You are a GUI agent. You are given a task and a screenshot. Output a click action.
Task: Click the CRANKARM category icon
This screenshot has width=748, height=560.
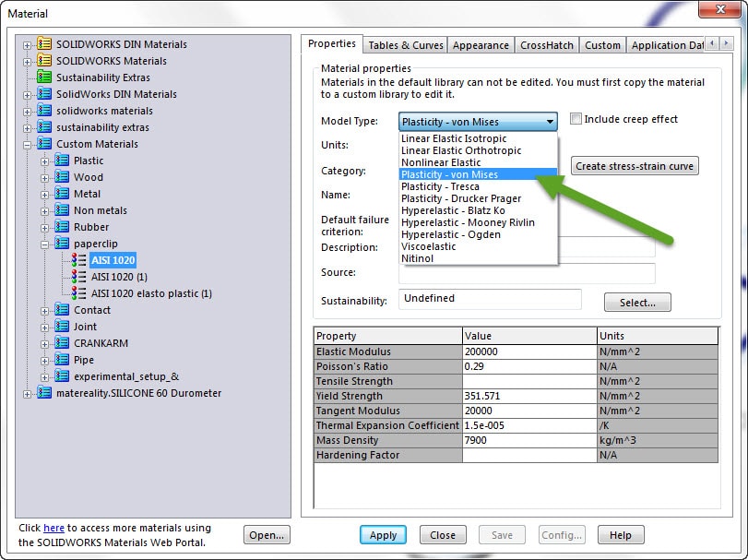pyautogui.click(x=63, y=343)
